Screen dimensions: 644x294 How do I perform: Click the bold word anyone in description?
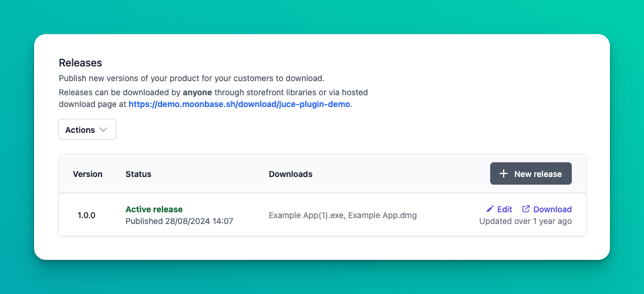tap(197, 92)
